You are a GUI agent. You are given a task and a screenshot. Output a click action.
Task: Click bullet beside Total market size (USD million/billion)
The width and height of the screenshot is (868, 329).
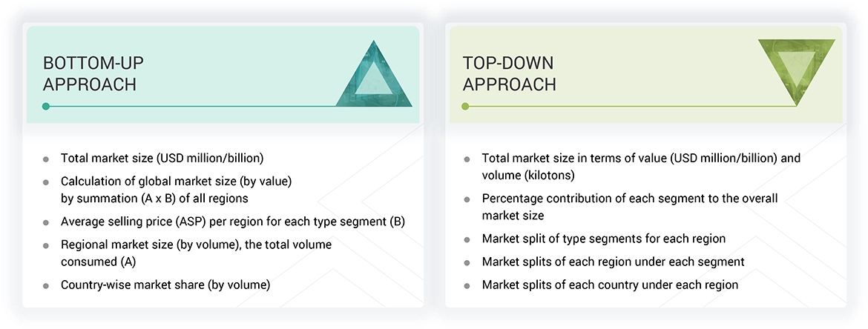46,159
